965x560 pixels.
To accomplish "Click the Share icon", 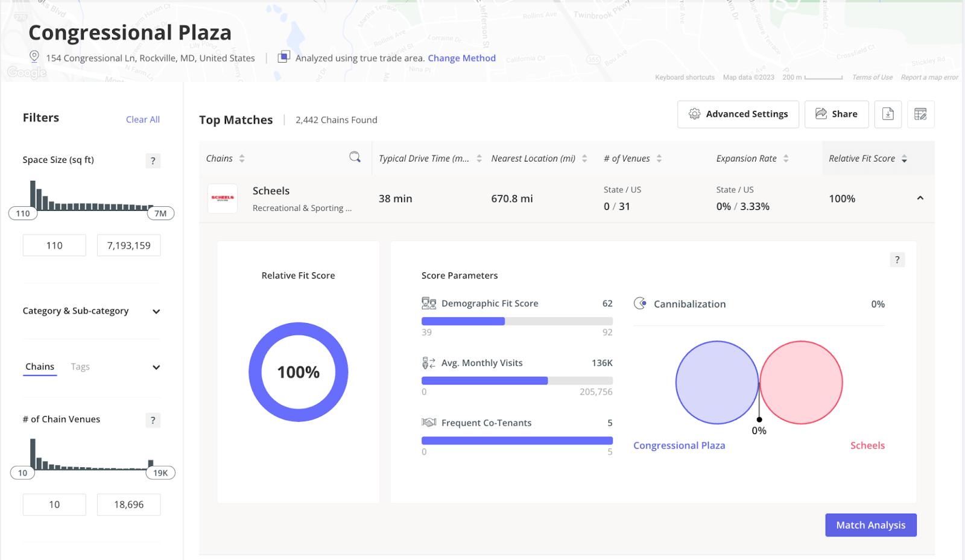I will 821,114.
